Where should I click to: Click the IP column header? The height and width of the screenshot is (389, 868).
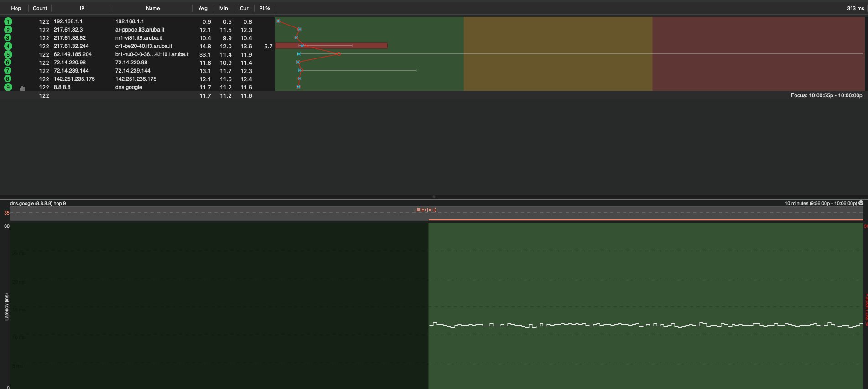(82, 8)
